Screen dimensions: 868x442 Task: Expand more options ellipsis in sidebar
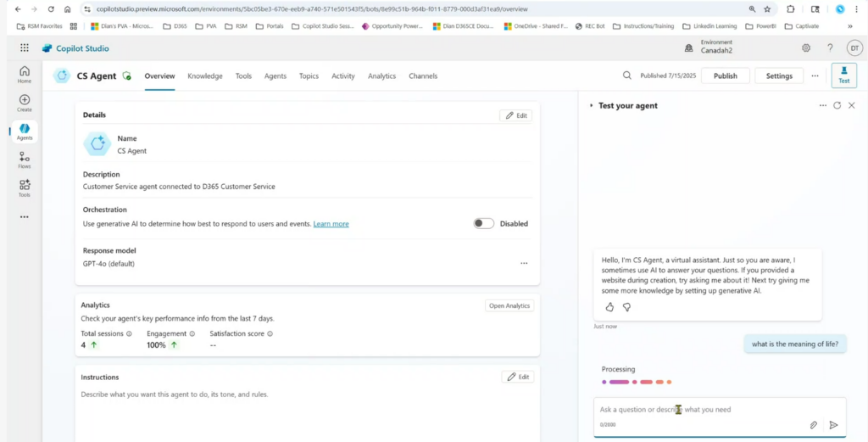click(x=25, y=217)
